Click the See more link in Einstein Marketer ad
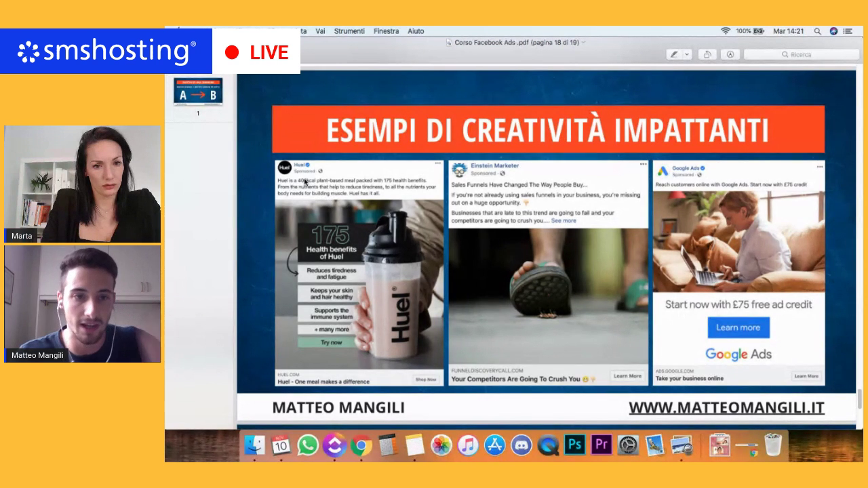 563,221
